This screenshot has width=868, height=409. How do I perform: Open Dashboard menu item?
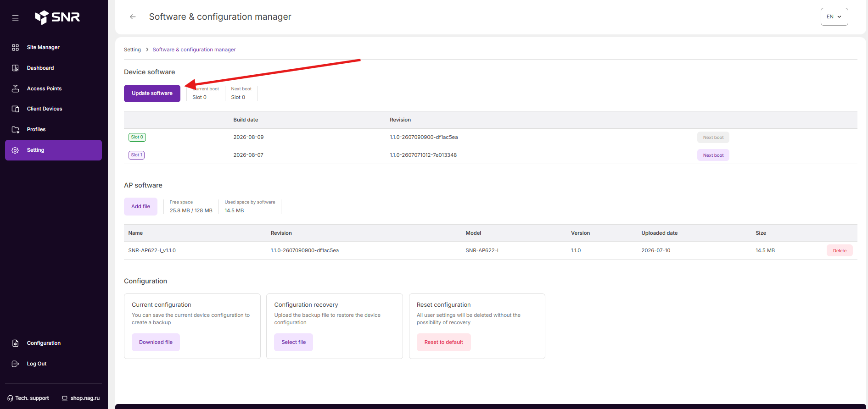coord(53,68)
